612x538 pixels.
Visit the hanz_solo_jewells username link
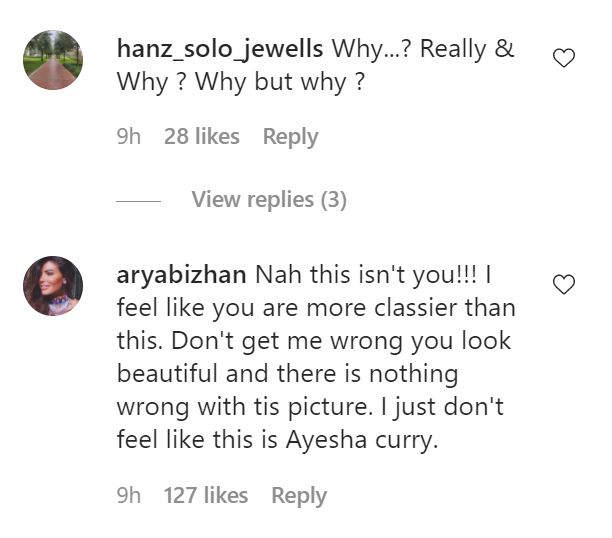[x=220, y=48]
